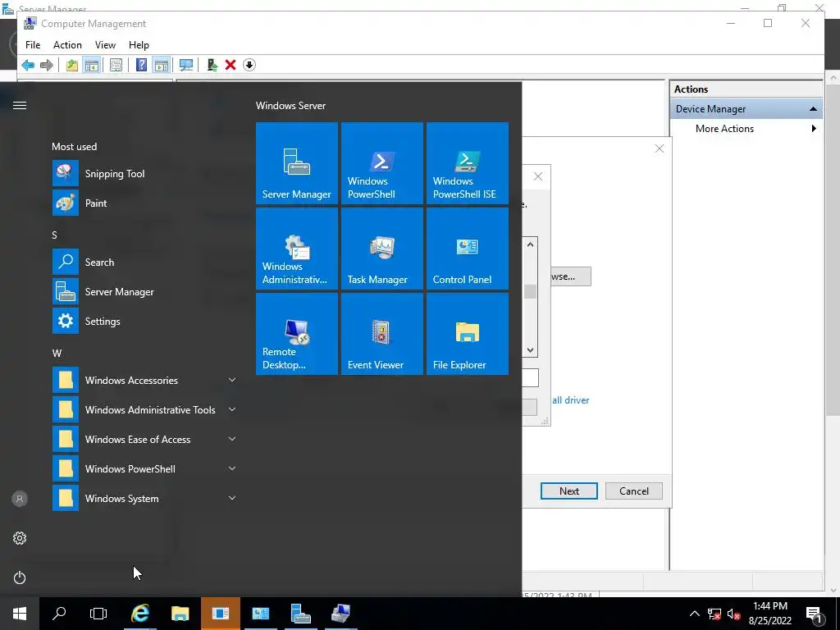The image size is (840, 630).
Task: Click the dialog list scroll up arrow
Action: coord(531,244)
